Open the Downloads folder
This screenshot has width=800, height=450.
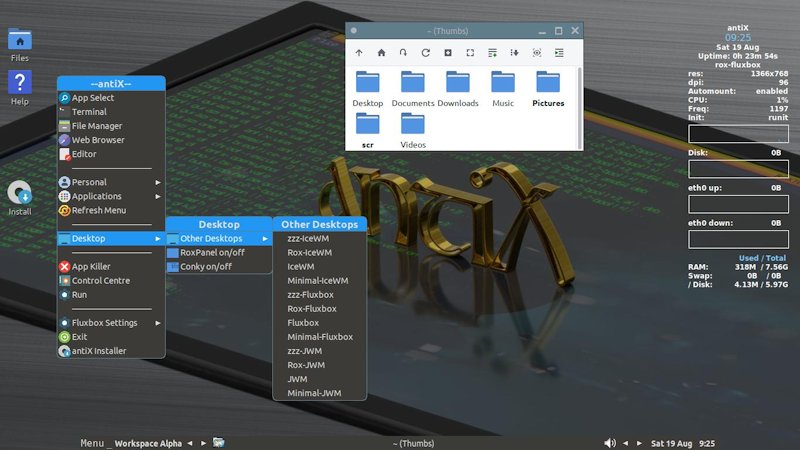[458, 89]
